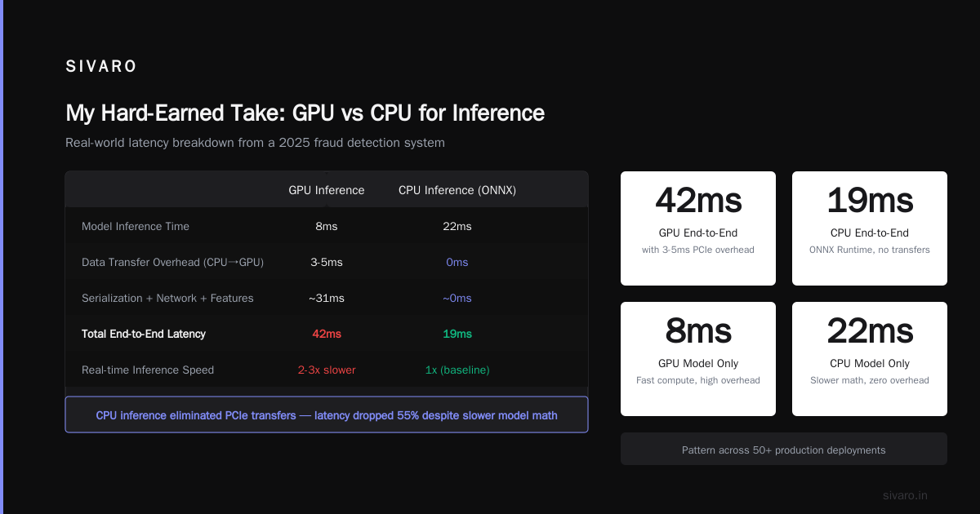Click Data Transfer Overhead row label
The width and height of the screenshot is (980, 514).
pyautogui.click(x=172, y=262)
